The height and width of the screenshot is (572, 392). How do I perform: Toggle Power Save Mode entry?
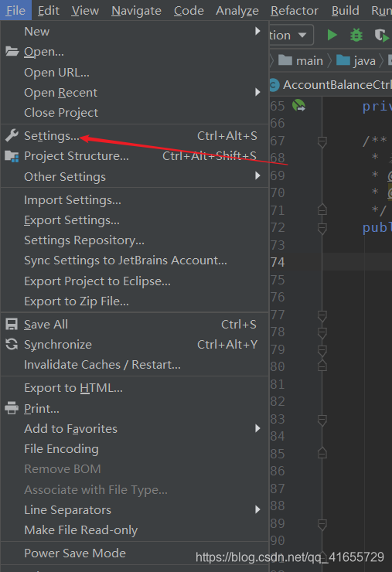click(135, 553)
